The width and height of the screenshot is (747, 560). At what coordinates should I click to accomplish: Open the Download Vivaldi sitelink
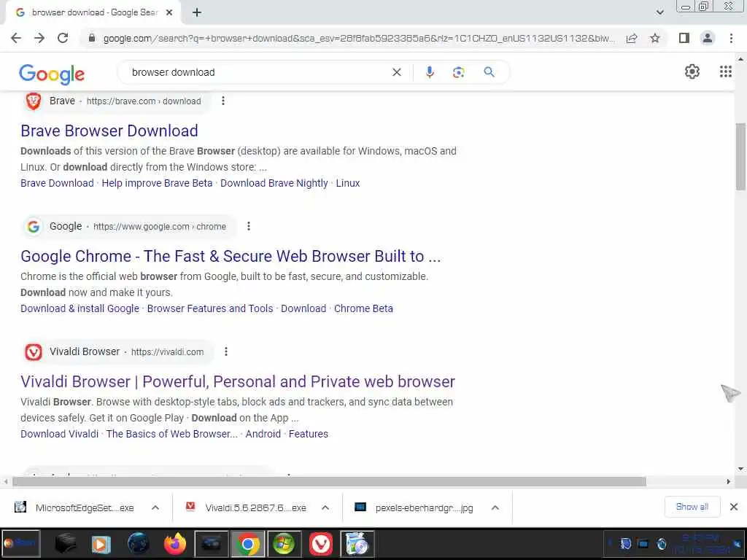click(x=60, y=434)
